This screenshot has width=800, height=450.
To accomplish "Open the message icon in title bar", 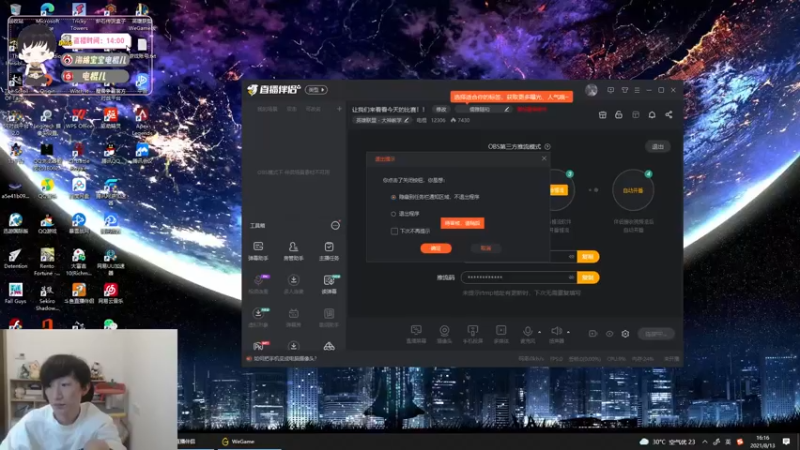I will (610, 90).
